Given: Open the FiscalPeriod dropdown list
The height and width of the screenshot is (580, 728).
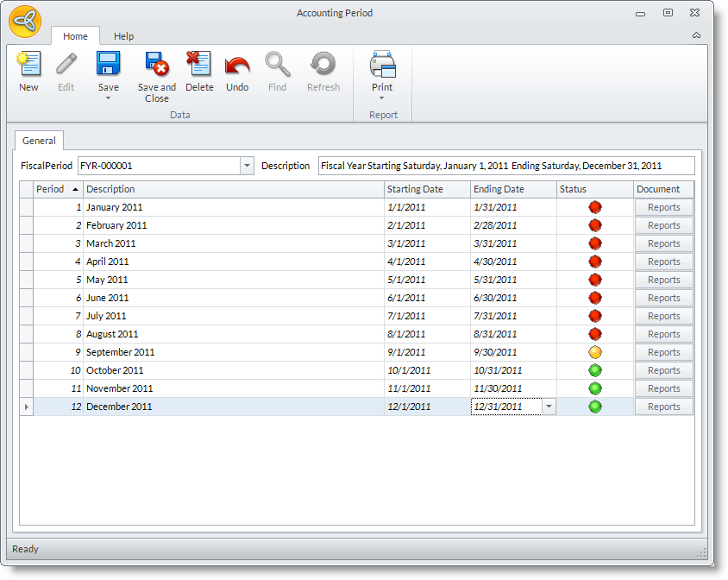Looking at the screenshot, I should click(x=247, y=166).
